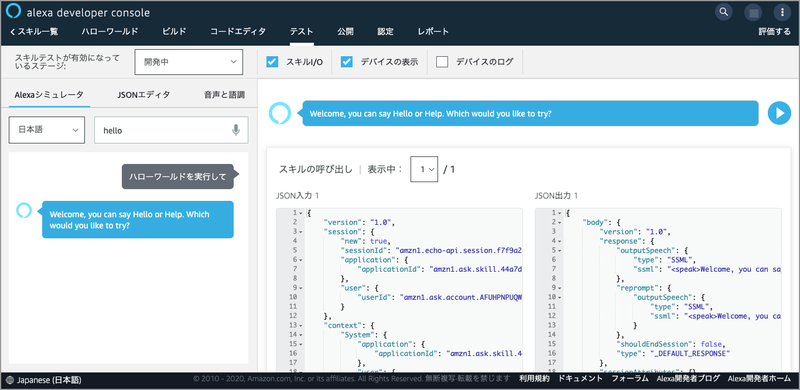Click the Welcome response bubble in simulator
800x390 pixels.
pos(138,220)
